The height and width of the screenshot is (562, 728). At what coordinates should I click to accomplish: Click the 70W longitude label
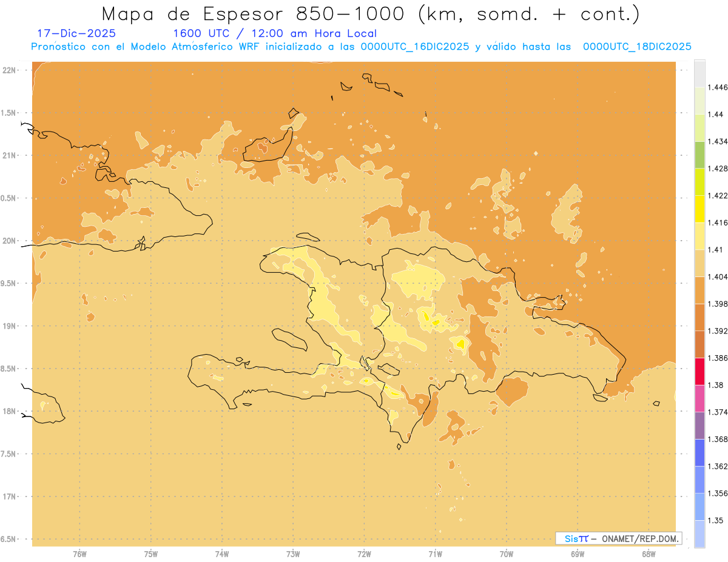click(507, 554)
